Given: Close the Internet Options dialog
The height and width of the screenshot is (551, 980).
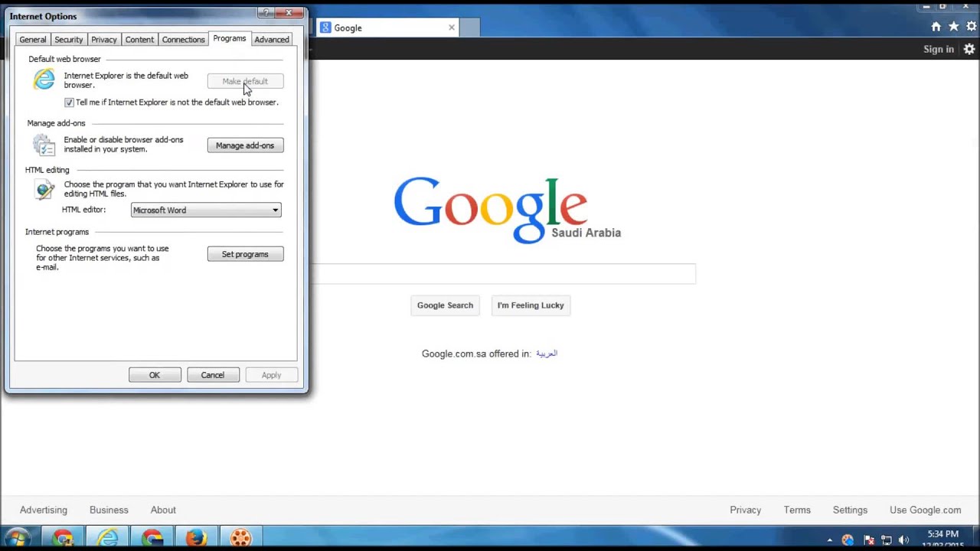Looking at the screenshot, I should [x=289, y=12].
